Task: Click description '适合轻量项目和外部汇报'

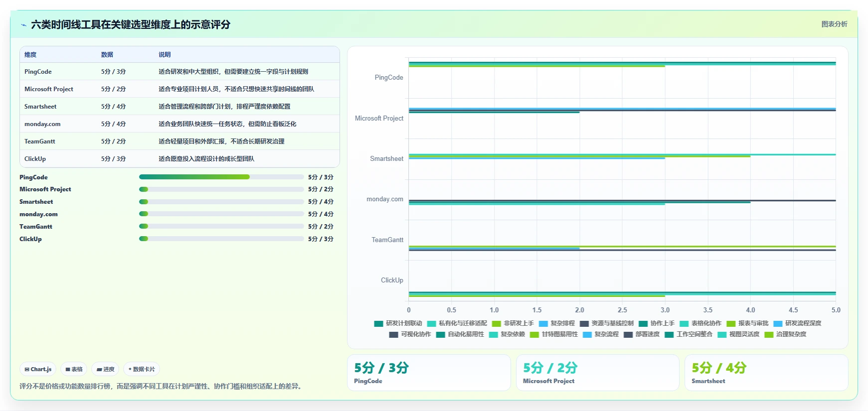Action: [x=221, y=141]
